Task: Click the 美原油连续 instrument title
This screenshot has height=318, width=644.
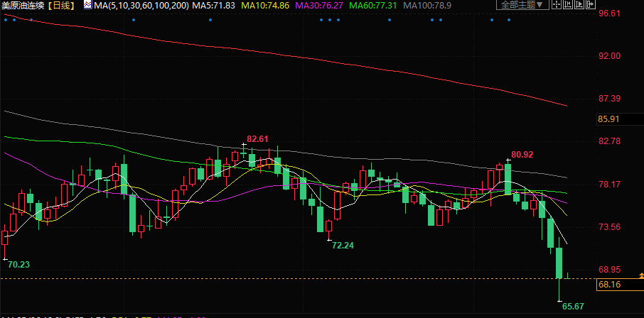Action: [24, 5]
